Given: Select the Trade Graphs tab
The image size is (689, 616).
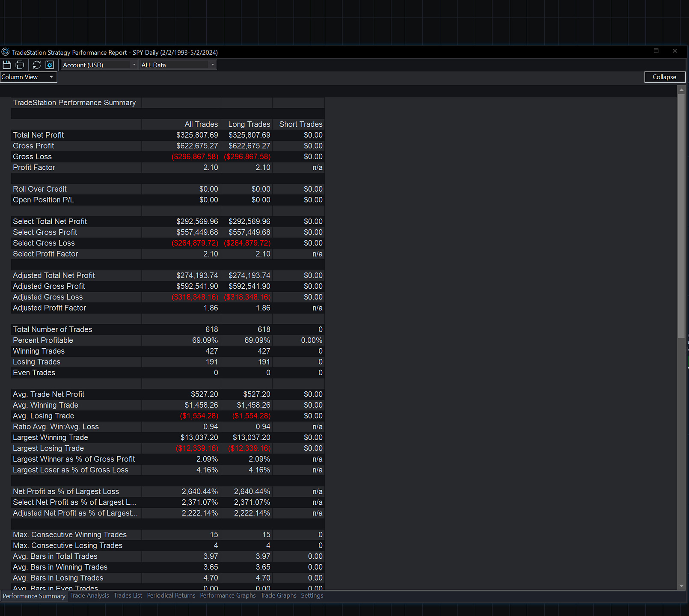Looking at the screenshot, I should pyautogui.click(x=279, y=595).
